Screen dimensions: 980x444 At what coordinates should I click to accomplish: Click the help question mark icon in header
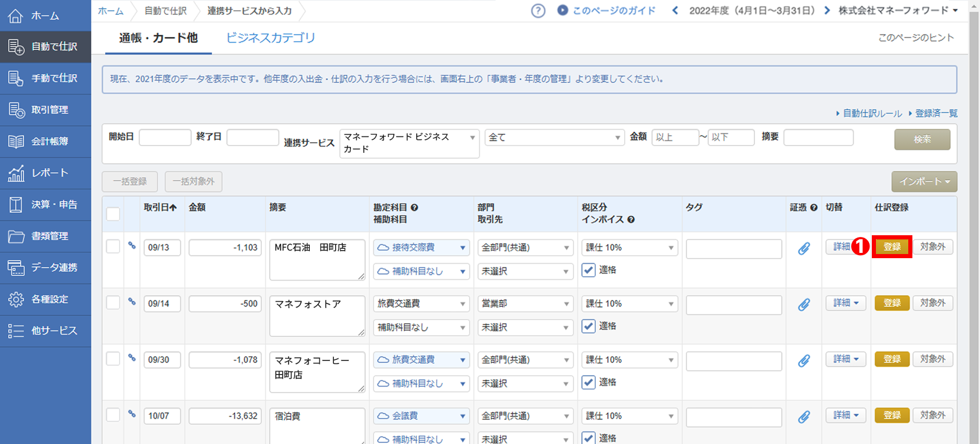[x=538, y=11]
